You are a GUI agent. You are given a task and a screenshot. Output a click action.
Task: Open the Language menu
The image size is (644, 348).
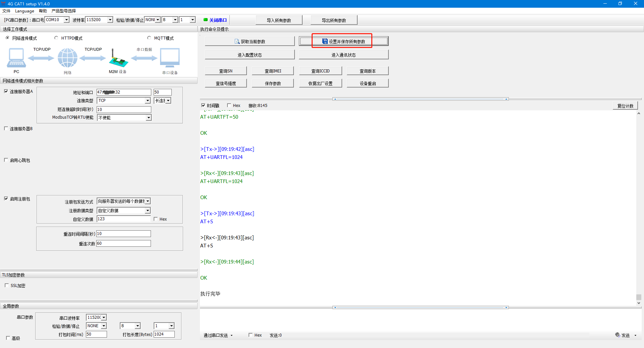click(24, 11)
